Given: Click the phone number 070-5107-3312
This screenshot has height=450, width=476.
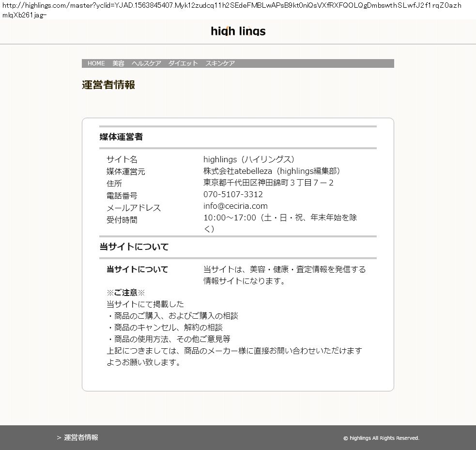Looking at the screenshot, I should (233, 194).
